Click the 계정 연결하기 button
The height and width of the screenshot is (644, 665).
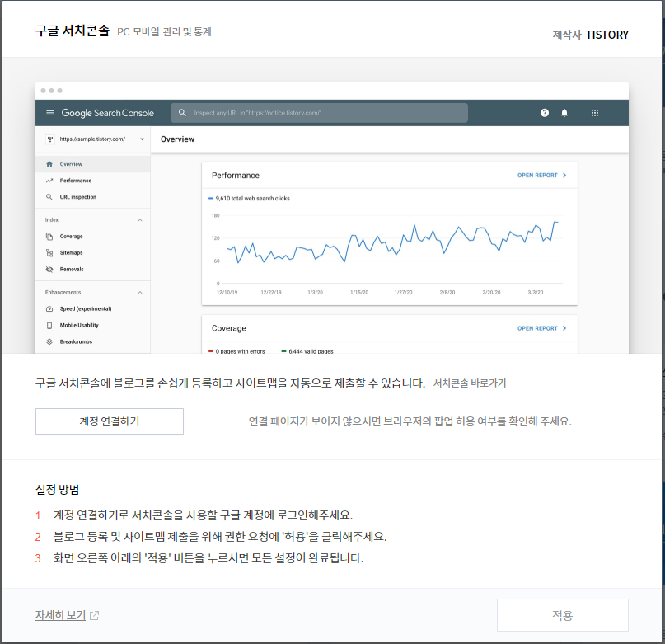[x=110, y=421]
